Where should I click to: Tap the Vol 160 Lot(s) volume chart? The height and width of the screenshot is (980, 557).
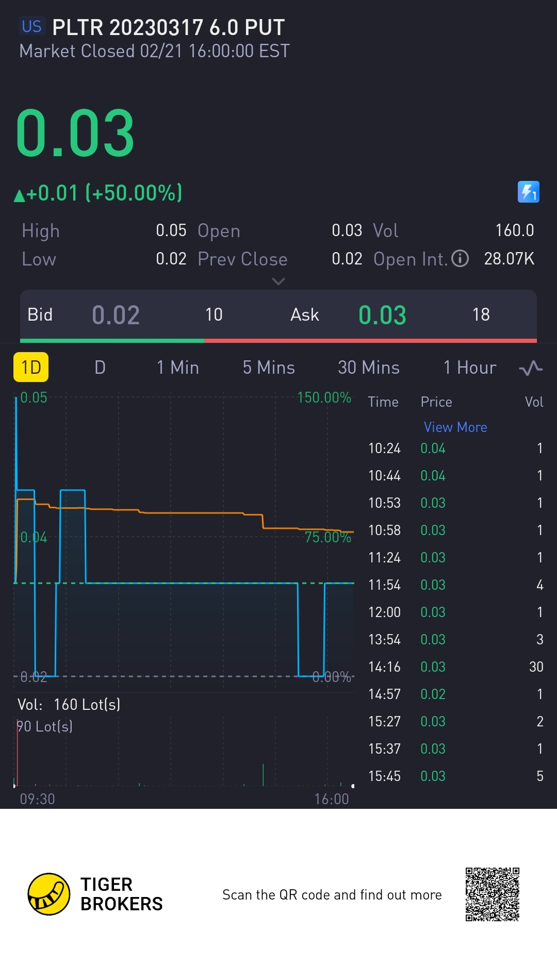(183, 748)
